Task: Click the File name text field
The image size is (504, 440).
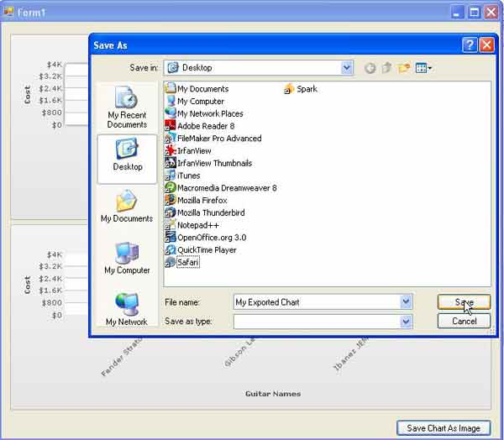Action: (x=316, y=302)
